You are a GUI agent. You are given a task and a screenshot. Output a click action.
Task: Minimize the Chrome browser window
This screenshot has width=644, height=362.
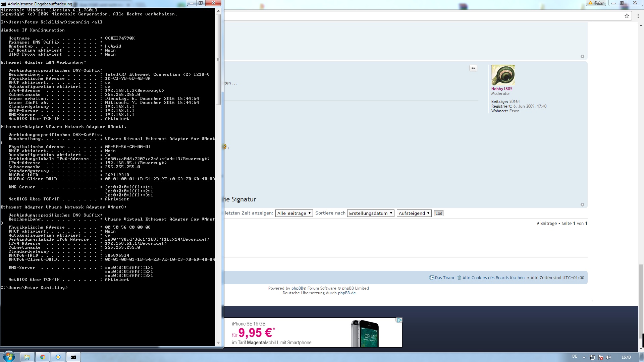click(x=613, y=3)
